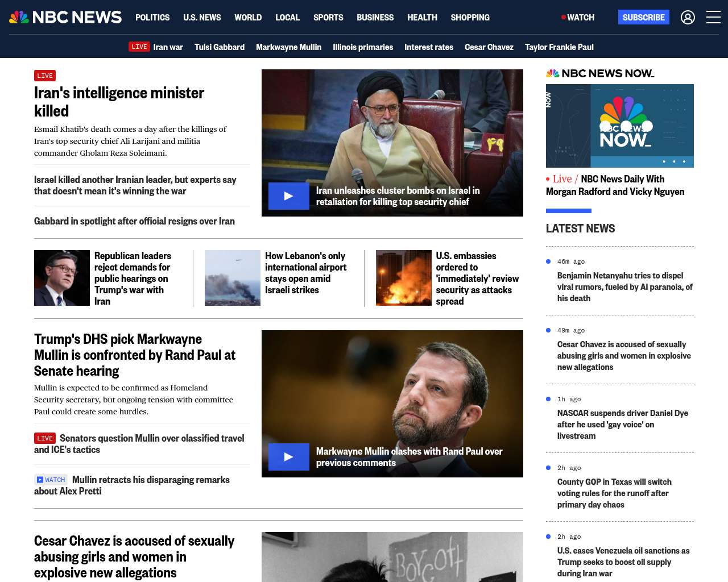Screen dimensions: 728x582
Task: Click the Lebanon airport smoke thumbnail
Action: point(233,278)
